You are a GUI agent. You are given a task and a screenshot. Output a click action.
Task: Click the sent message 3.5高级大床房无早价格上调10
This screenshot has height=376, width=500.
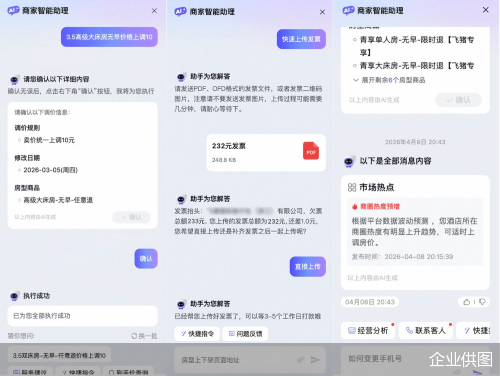click(109, 37)
